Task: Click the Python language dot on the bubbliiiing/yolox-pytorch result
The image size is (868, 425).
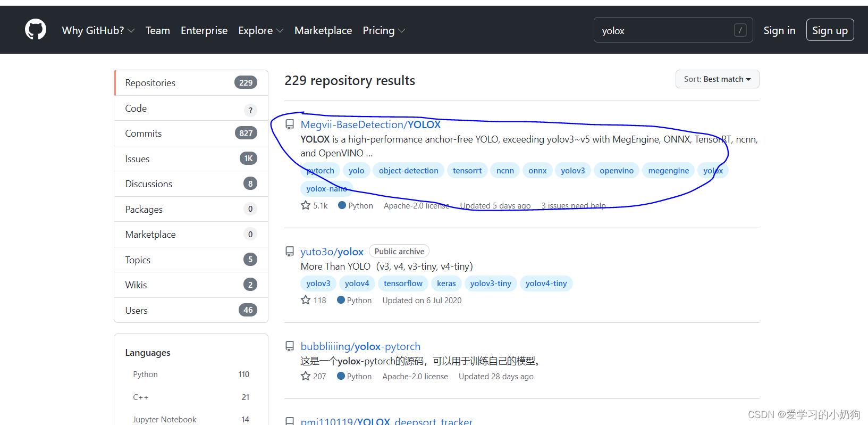Action: point(341,376)
